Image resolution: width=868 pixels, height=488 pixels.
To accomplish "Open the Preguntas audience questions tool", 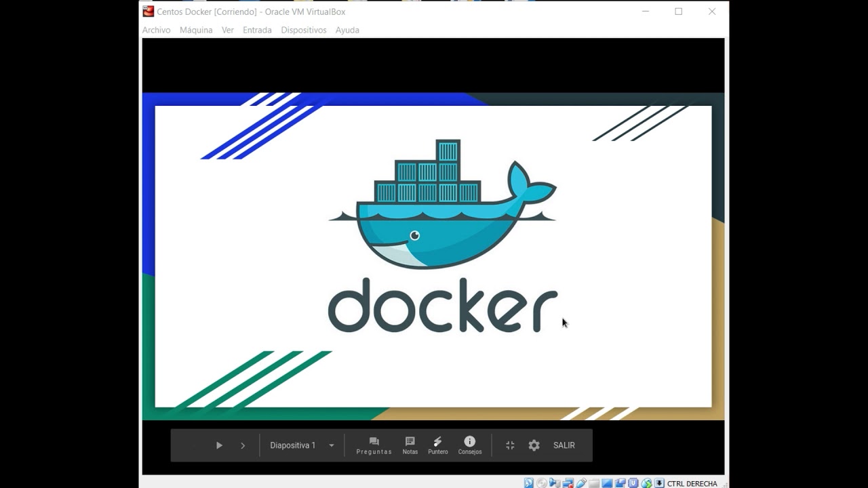I will click(374, 445).
